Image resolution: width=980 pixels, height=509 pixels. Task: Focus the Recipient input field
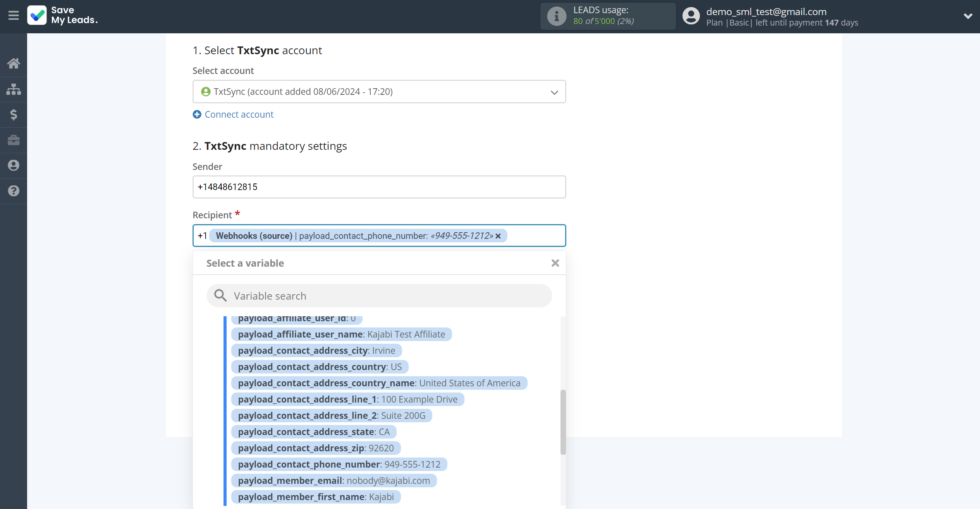379,236
